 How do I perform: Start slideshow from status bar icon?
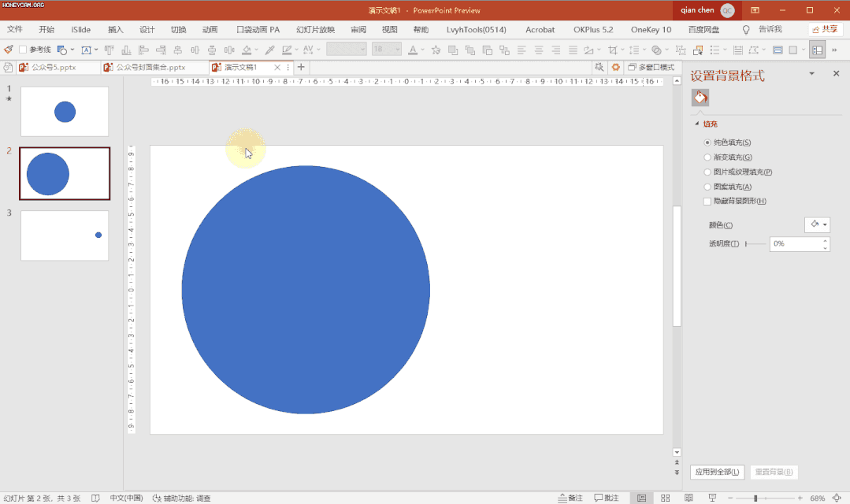712,498
